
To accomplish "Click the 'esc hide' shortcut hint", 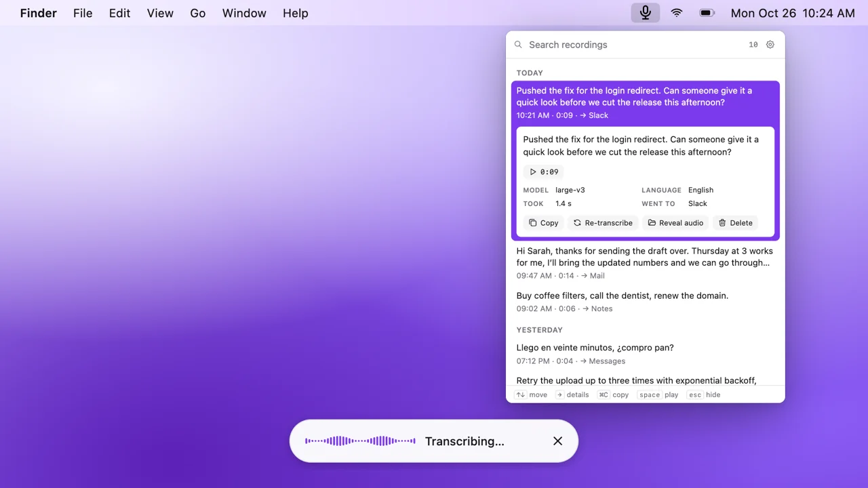I will point(704,395).
